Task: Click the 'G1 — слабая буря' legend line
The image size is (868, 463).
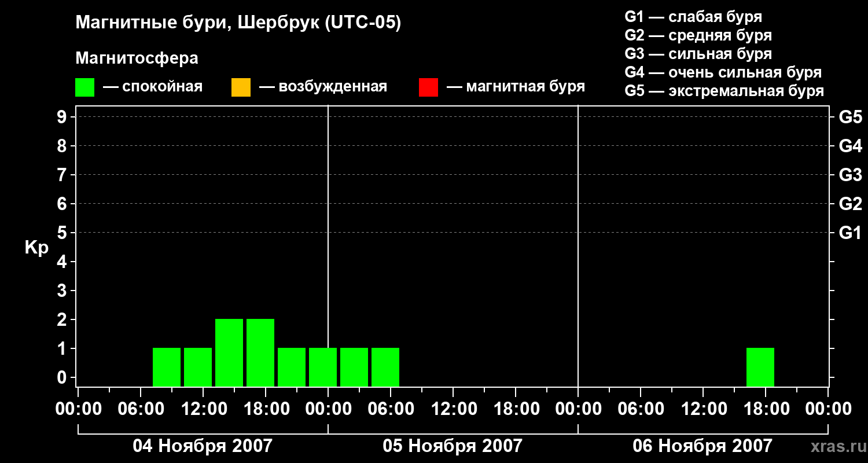Action: 693,17
